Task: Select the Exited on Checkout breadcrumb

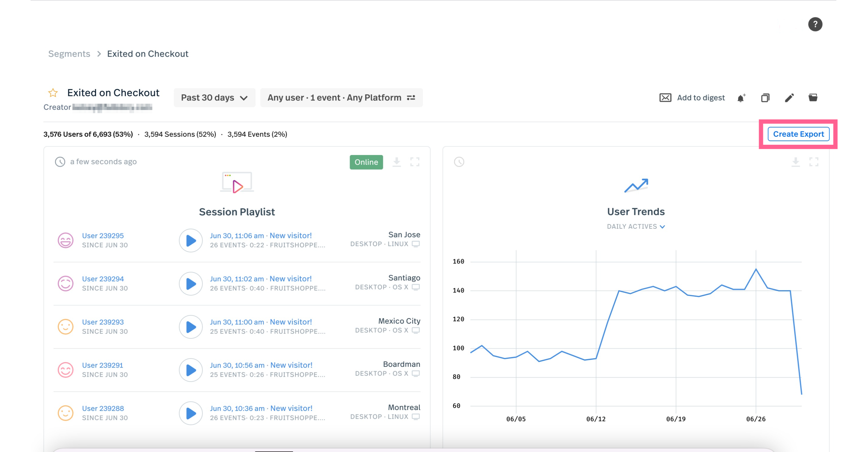Action: 148,53
